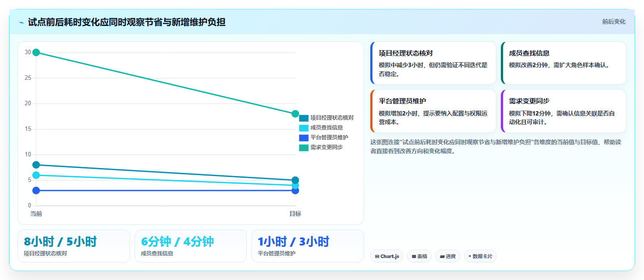Click the 15 y-axis tick label

pyautogui.click(x=28, y=129)
